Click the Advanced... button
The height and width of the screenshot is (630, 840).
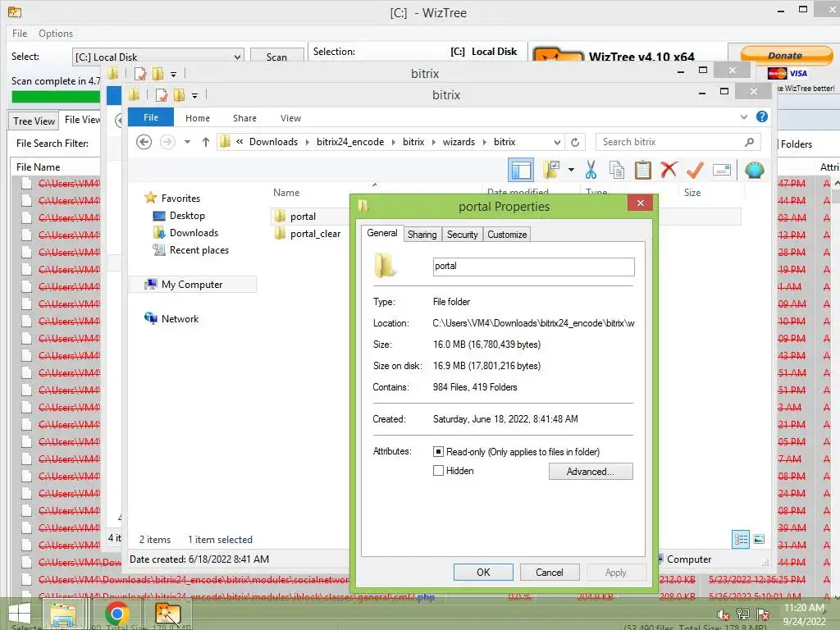(x=591, y=472)
